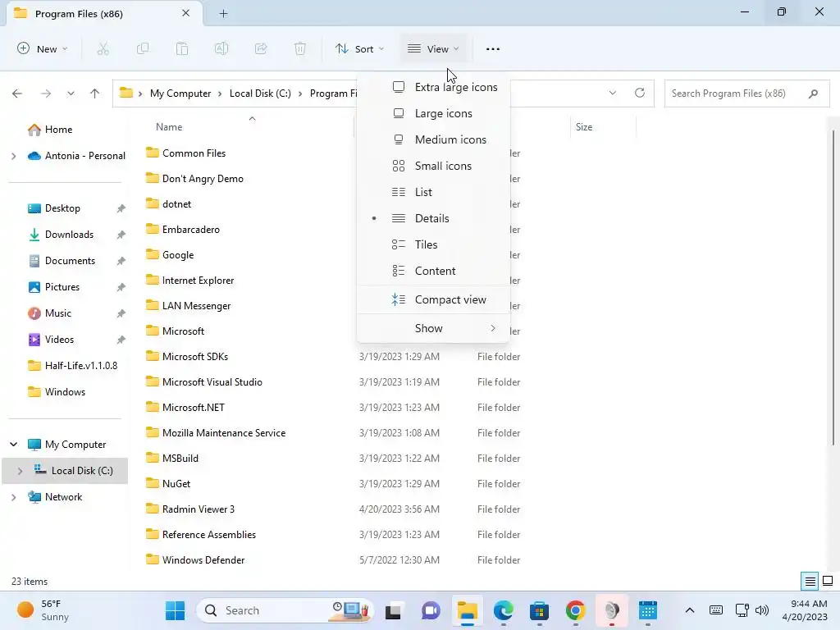Open Task View from taskbar
This screenshot has height=630, width=840.
pos(393,610)
